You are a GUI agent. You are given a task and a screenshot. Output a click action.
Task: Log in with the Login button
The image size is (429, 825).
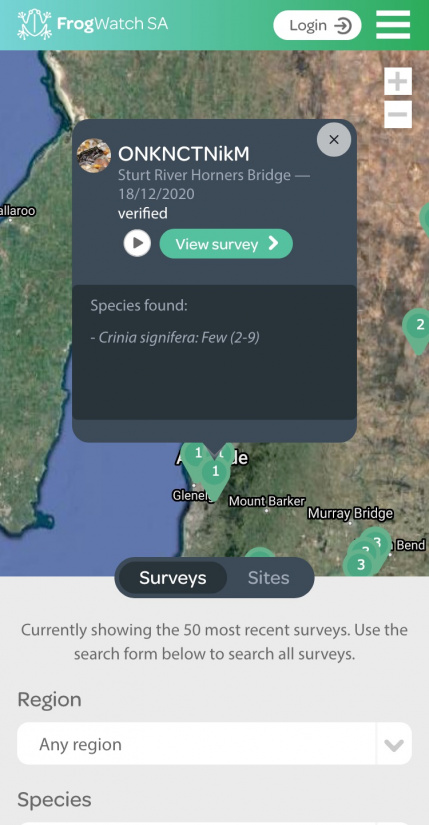[x=317, y=25]
